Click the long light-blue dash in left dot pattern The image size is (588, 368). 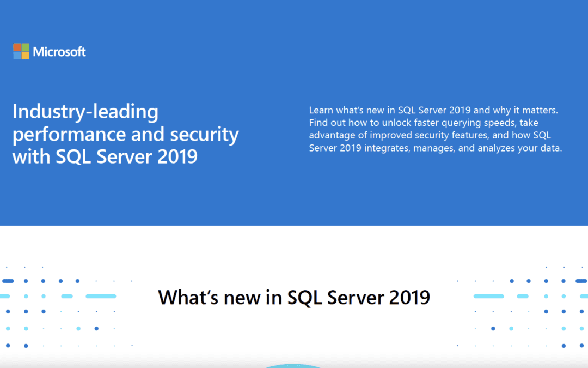100,296
